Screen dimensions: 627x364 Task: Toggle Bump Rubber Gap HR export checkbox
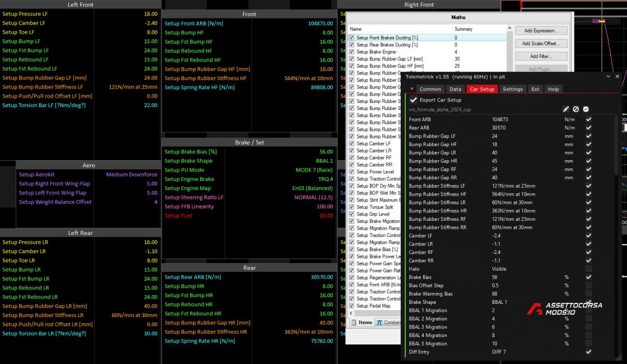[589, 161]
